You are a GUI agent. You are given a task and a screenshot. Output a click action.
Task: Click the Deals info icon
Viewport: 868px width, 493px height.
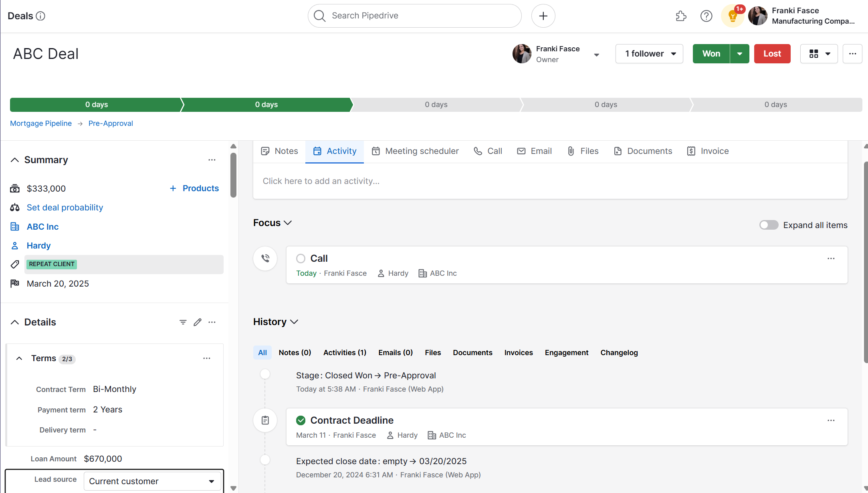click(40, 16)
